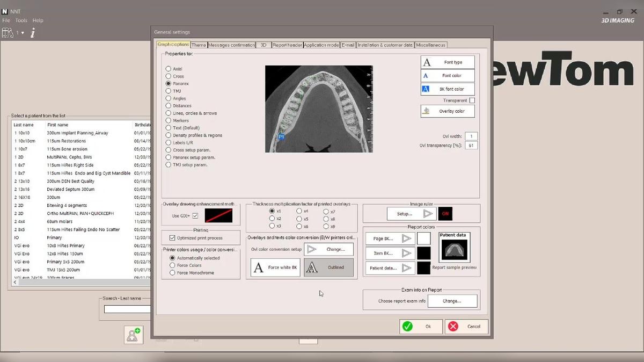Click the add new patient icon
The height and width of the screenshot is (362, 644).
tap(133, 335)
